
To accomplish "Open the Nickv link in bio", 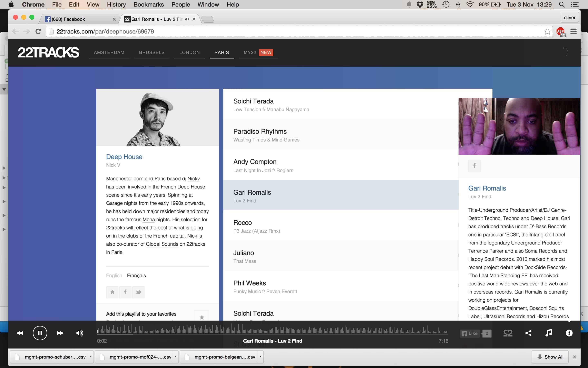I will pyautogui.click(x=193, y=178).
